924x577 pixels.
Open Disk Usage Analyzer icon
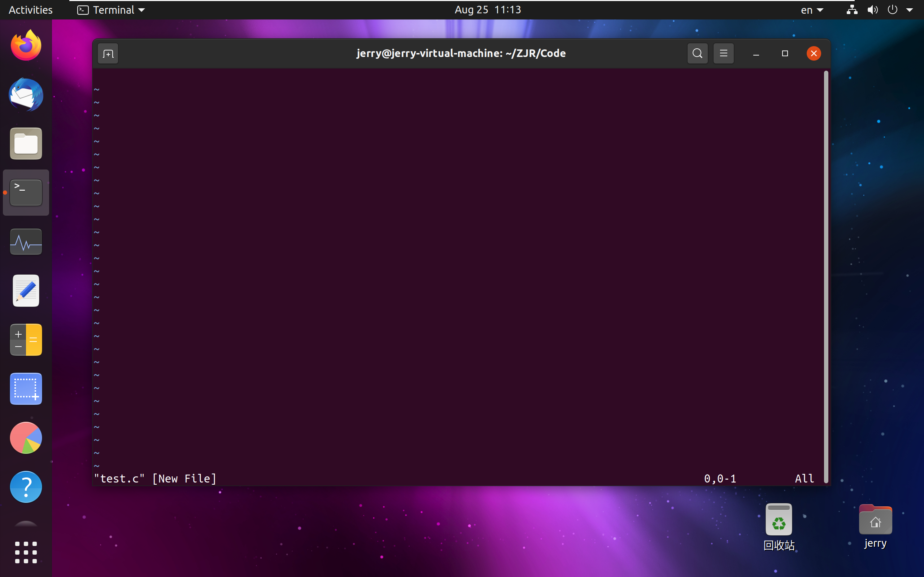pos(26,438)
